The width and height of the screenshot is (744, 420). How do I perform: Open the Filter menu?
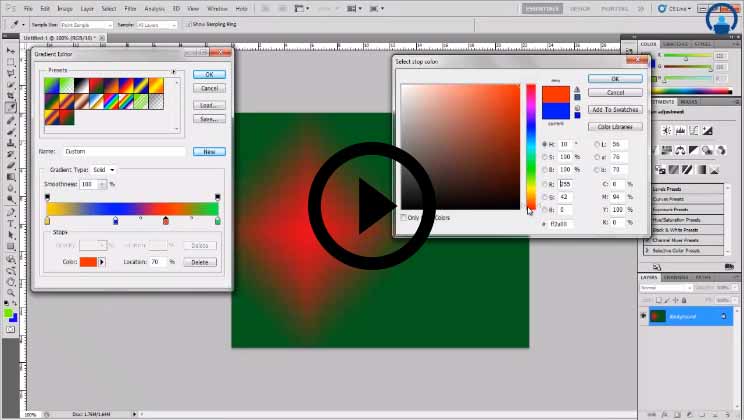pos(130,8)
